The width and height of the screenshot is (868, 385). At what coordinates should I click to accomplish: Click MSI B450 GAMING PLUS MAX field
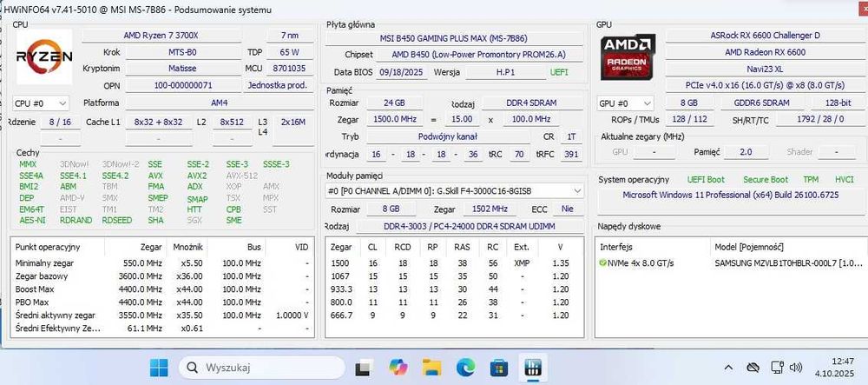click(x=454, y=39)
